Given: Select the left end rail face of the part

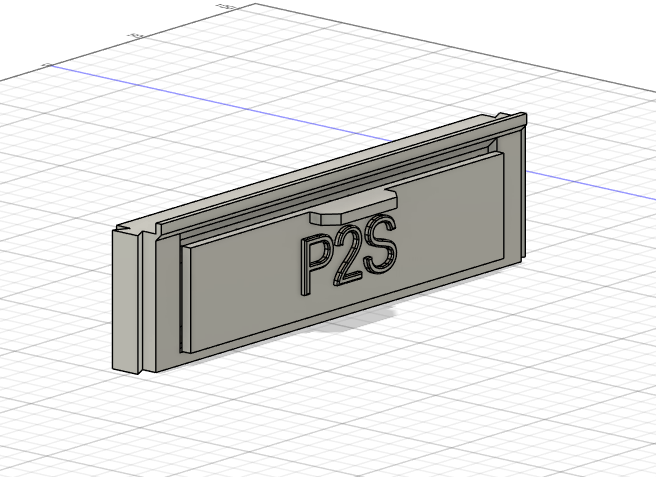Looking at the screenshot, I should click(125, 301).
